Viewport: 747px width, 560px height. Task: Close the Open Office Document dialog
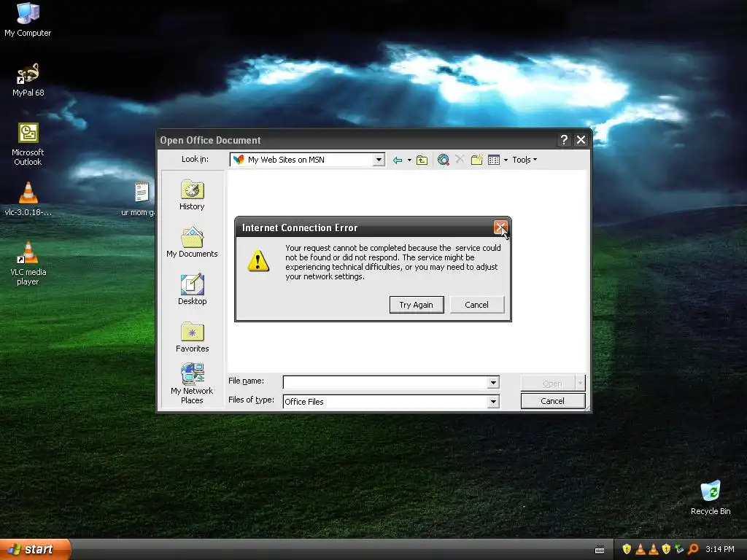[x=581, y=140]
